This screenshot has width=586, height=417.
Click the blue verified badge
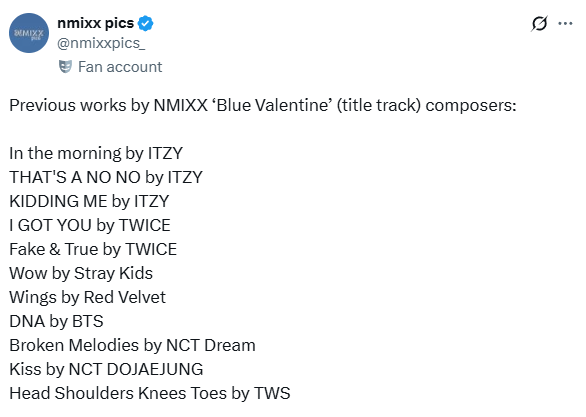click(x=145, y=24)
